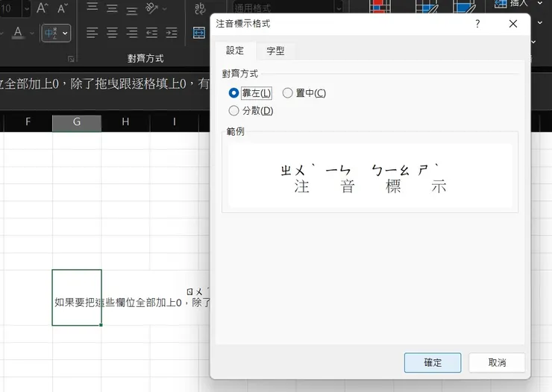Select the 分散(D) alignment radio
This screenshot has width=552, height=392.
(251, 111)
